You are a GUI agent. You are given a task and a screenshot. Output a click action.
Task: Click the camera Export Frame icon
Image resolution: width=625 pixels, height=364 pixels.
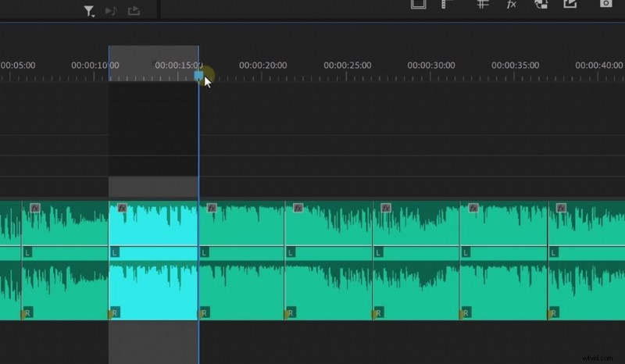click(x=606, y=4)
